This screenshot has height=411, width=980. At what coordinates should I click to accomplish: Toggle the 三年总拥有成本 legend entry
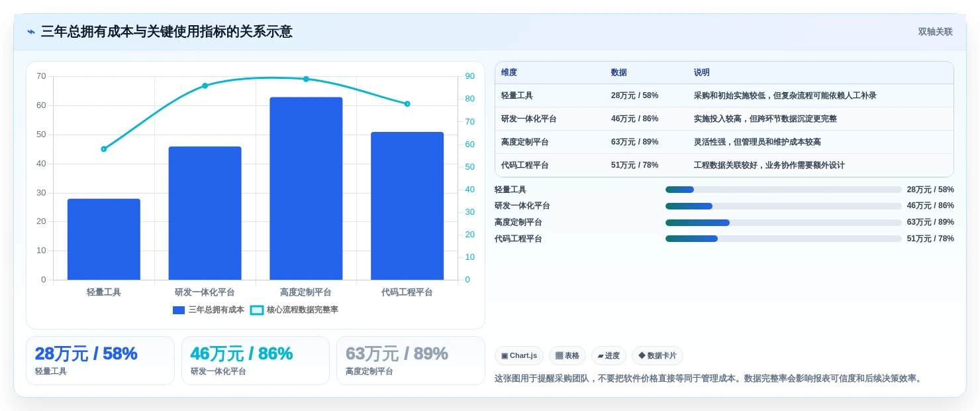(x=209, y=310)
